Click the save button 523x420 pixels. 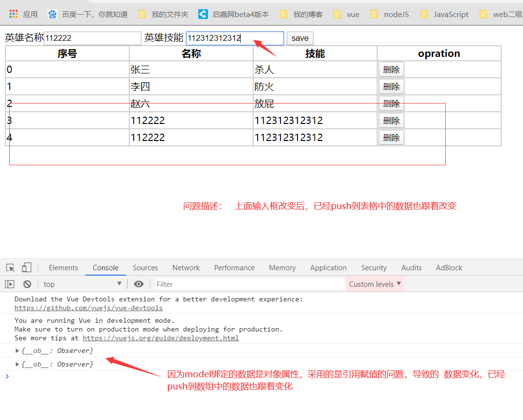pos(300,38)
